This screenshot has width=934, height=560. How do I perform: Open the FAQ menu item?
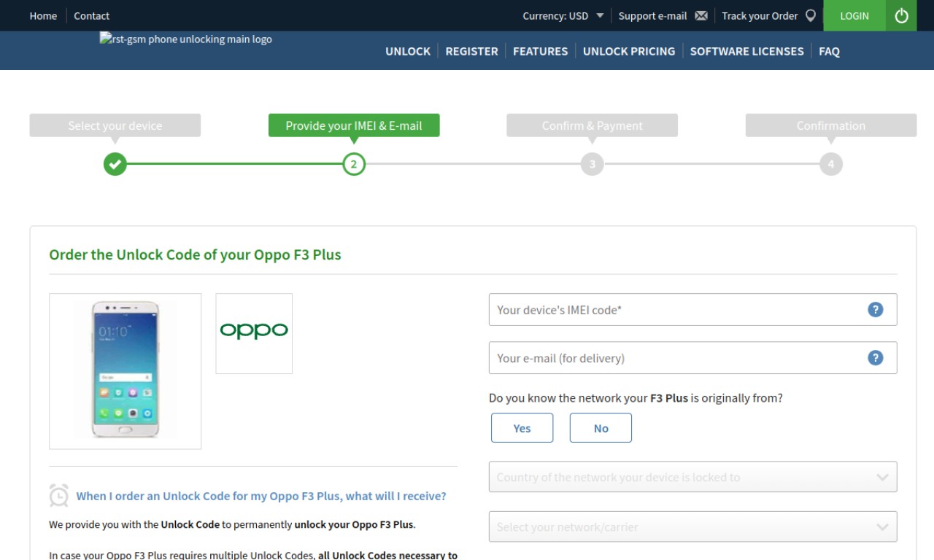click(829, 51)
